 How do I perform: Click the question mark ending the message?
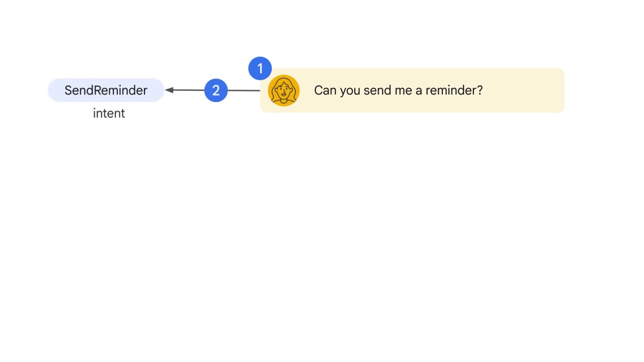click(479, 90)
